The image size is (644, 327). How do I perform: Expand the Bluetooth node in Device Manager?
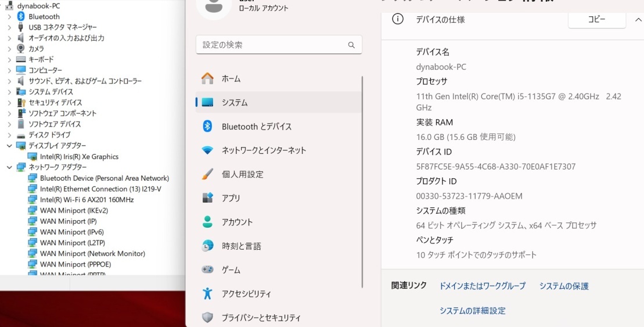tap(9, 16)
